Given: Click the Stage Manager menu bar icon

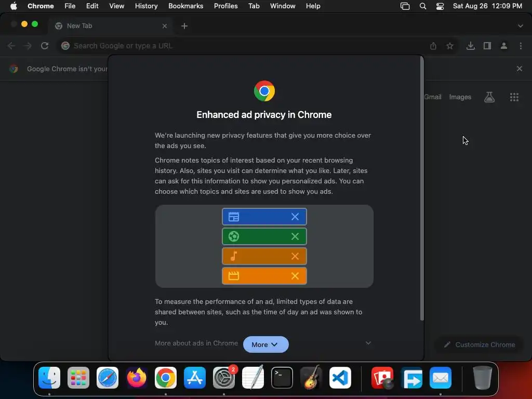Looking at the screenshot, I should [x=405, y=6].
